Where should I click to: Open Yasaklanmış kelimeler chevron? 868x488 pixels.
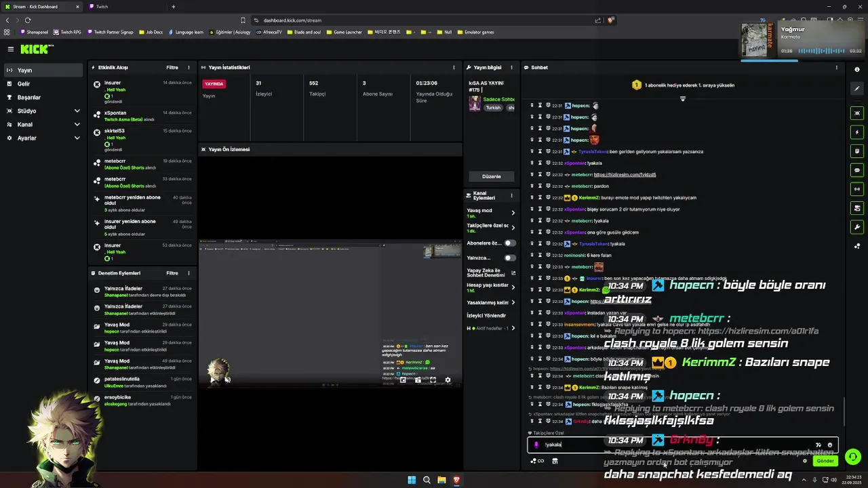[x=513, y=302]
